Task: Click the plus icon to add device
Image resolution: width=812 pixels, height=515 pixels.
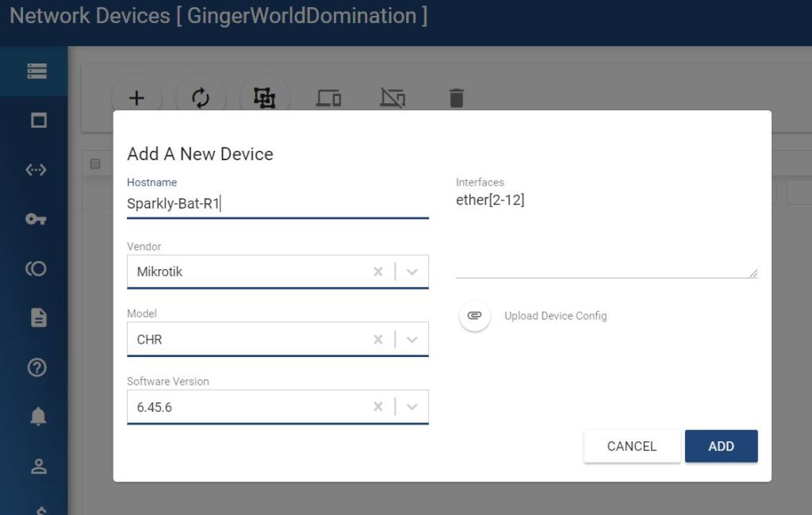Action: 136,98
